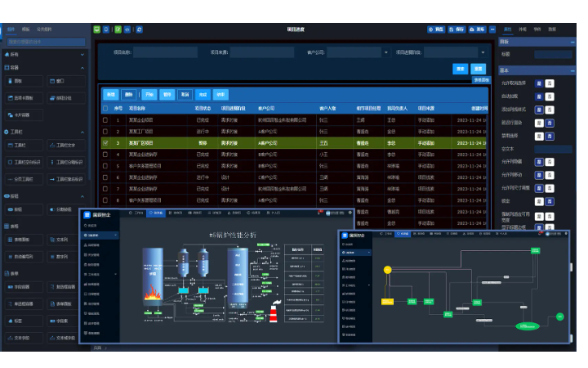
Task: Collapse the 面板 properties section minus
Action: 572,42
